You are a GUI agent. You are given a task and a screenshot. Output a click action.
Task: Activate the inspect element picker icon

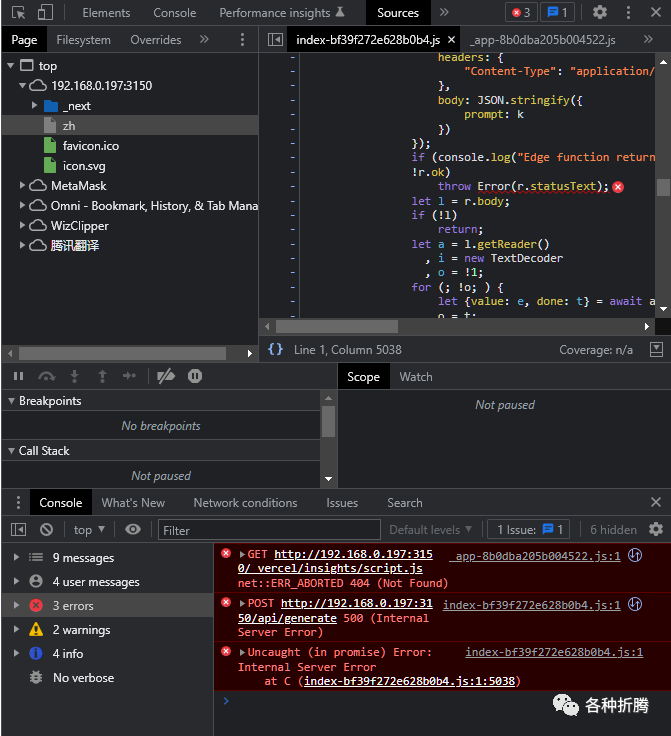pyautogui.click(x=17, y=13)
